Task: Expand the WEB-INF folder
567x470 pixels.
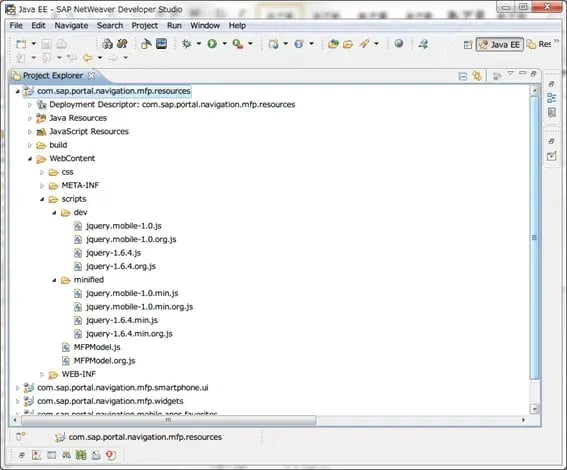Action: 42,375
